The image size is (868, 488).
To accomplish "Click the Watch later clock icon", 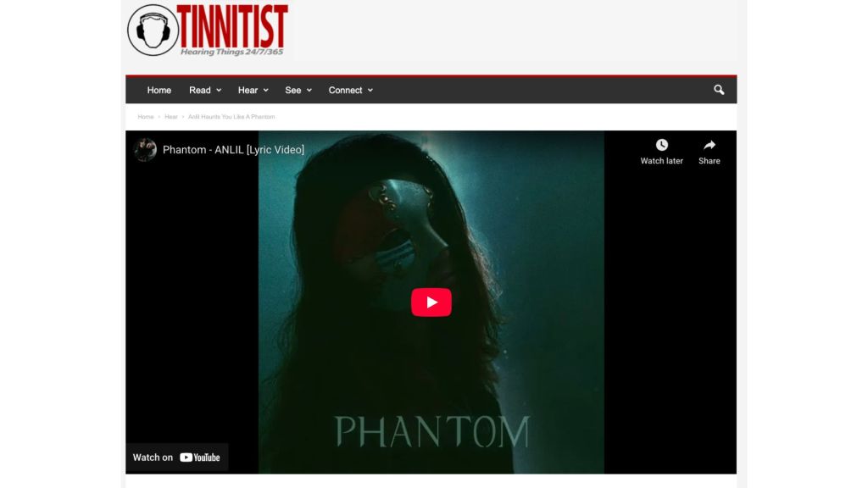I will click(x=661, y=145).
